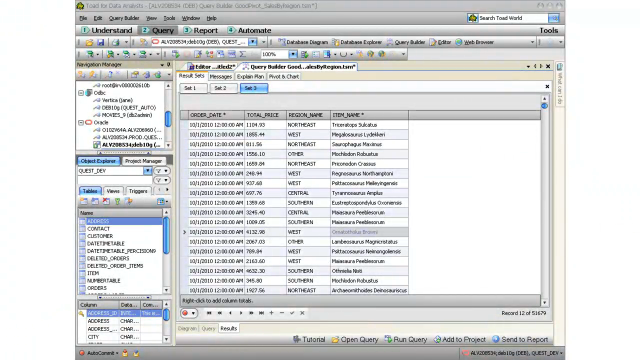Open the connection selector dropdown

click(253, 42)
